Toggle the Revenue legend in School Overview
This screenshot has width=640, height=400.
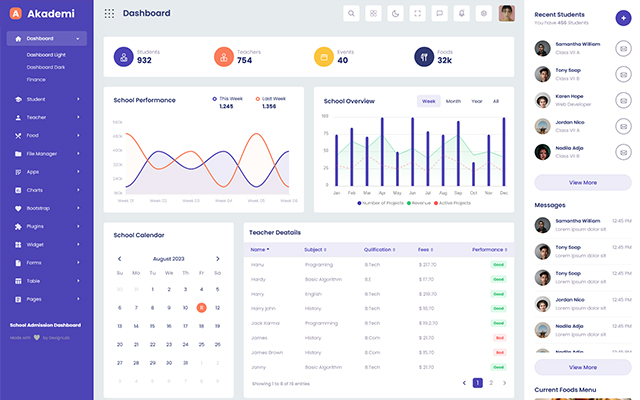[417, 203]
